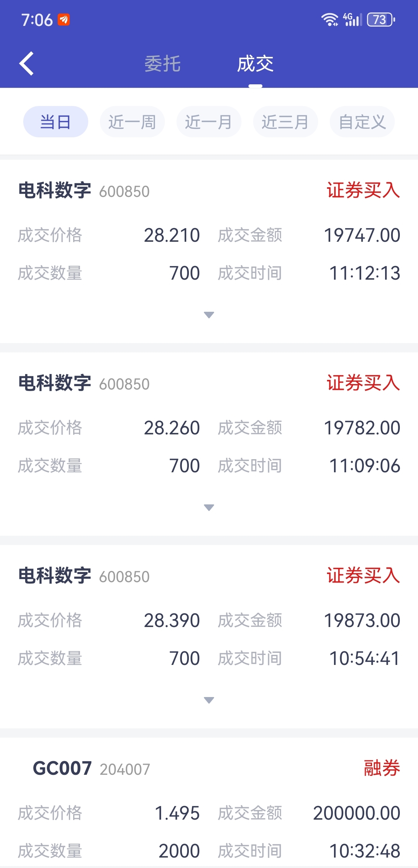Viewport: 418px width, 868px height.
Task: Tap the 4G signal strength icon
Action: [x=352, y=19]
